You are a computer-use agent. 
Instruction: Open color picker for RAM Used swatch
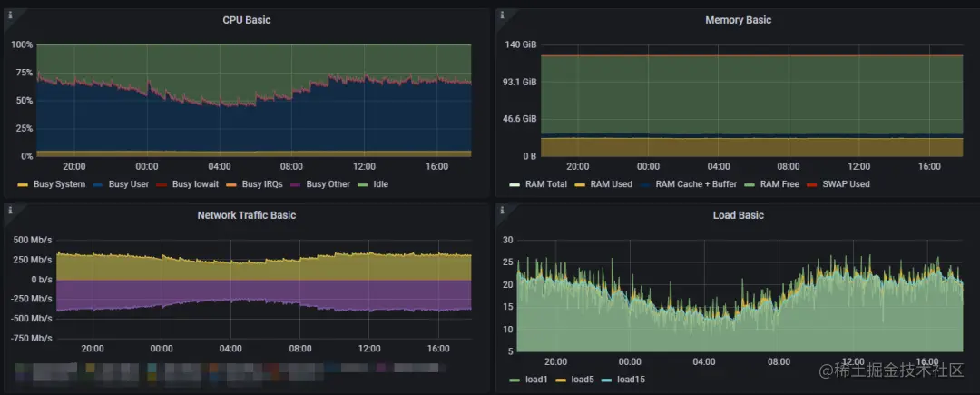point(580,185)
